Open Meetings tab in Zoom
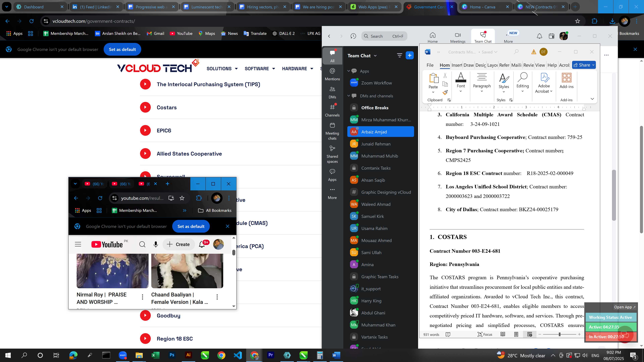Screen dimensions: 644x362 (x=458, y=38)
